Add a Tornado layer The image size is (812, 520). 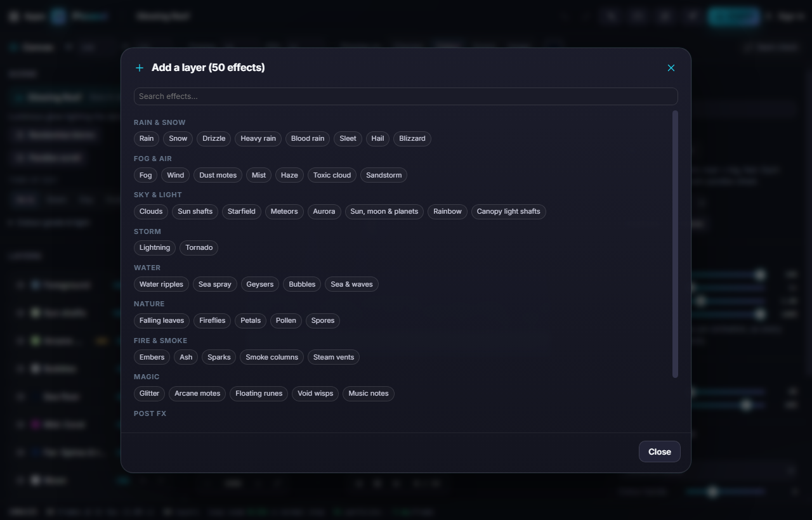[199, 248]
